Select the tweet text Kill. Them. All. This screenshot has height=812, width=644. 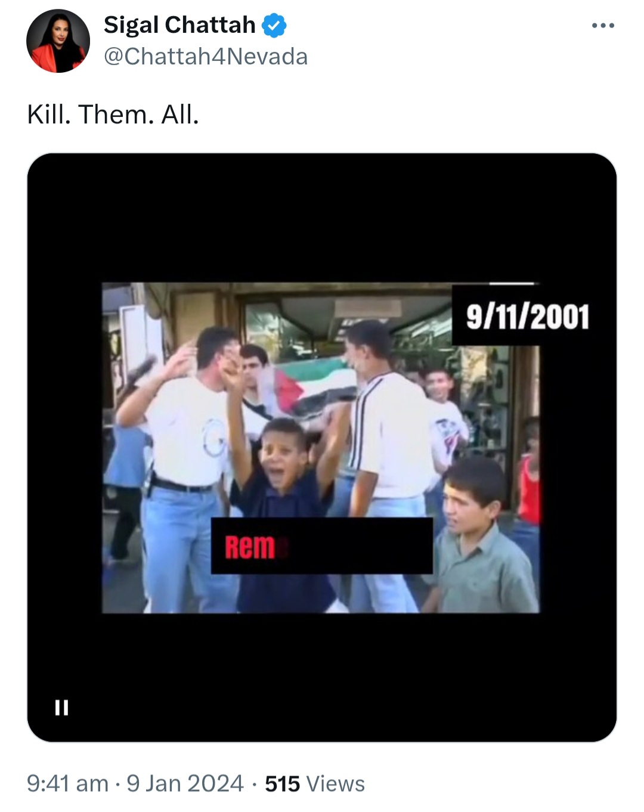point(113,114)
